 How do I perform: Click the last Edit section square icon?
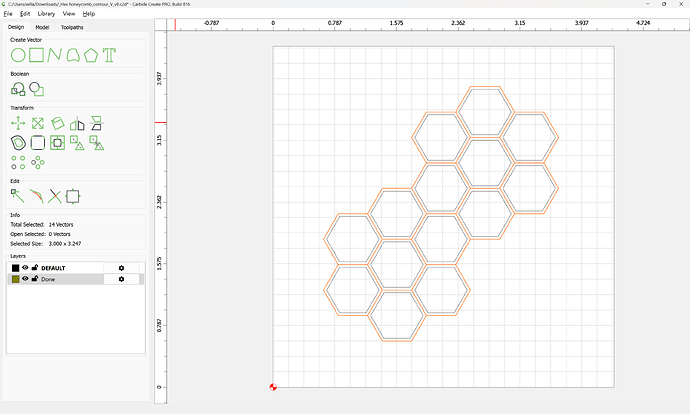pyautogui.click(x=73, y=196)
